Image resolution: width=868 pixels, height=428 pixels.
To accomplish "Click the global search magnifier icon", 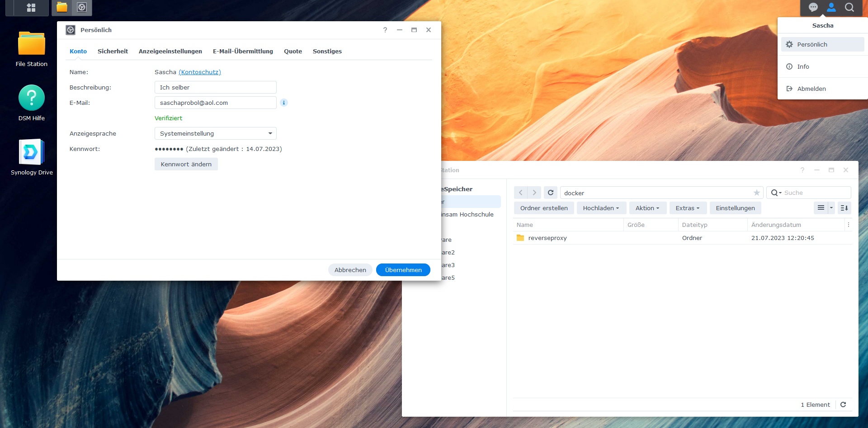I will pyautogui.click(x=849, y=8).
